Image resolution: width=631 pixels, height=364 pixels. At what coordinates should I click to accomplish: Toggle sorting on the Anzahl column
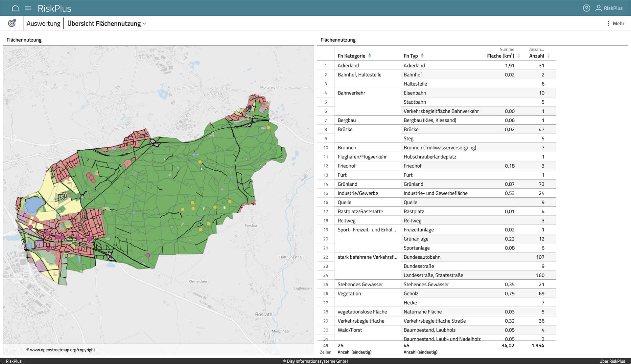[x=549, y=55]
